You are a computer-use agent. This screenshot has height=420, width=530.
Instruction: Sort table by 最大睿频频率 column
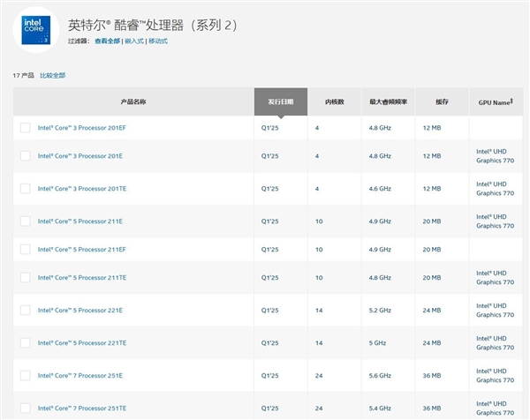click(388, 101)
